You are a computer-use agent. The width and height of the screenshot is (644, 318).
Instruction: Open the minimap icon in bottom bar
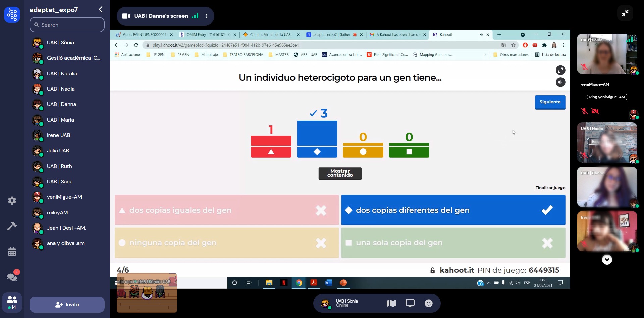[x=391, y=303]
